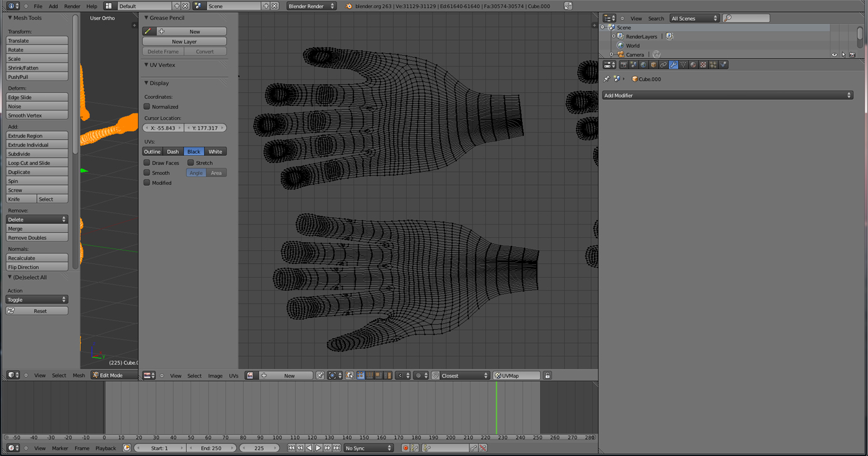Open the Delete dropdown in Mesh Tools
This screenshot has height=456, width=868.
(x=37, y=220)
